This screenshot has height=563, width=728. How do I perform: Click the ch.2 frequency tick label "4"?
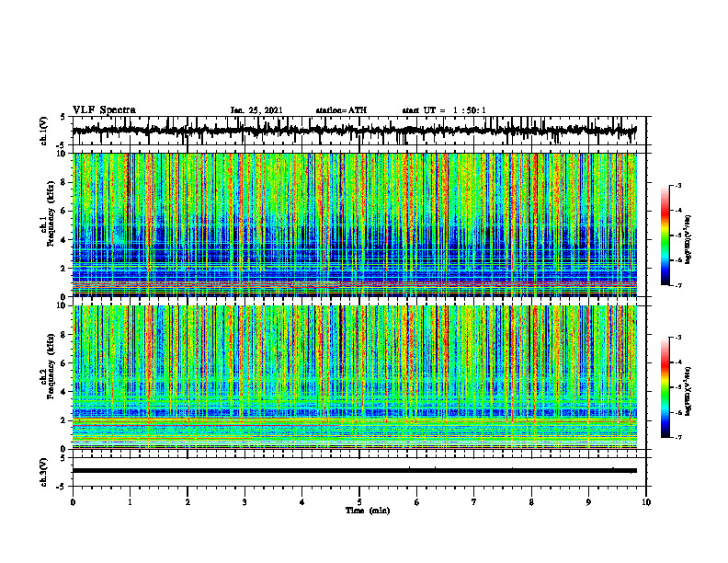[64, 392]
